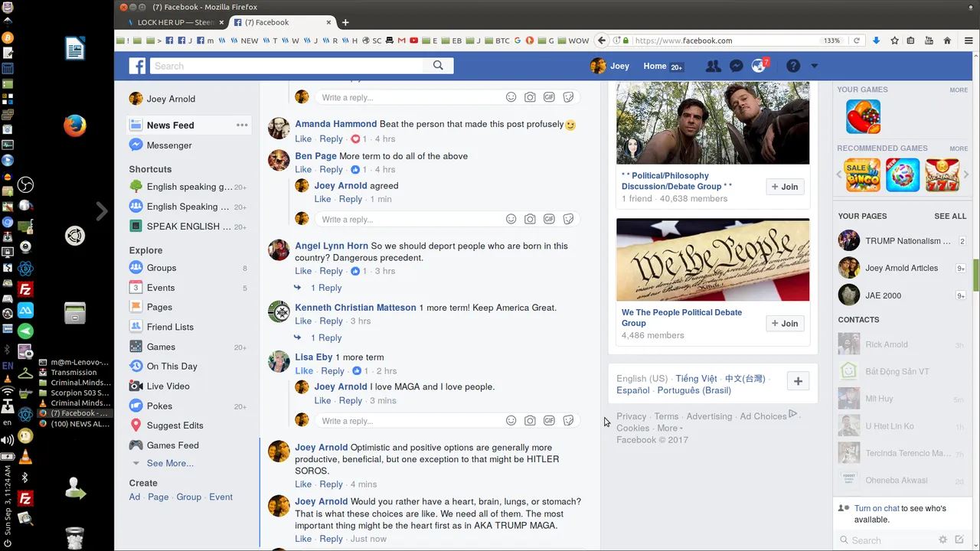Insert emoji in reply box under Lisa Eby thread
Image resolution: width=980 pixels, height=551 pixels.
pos(511,421)
